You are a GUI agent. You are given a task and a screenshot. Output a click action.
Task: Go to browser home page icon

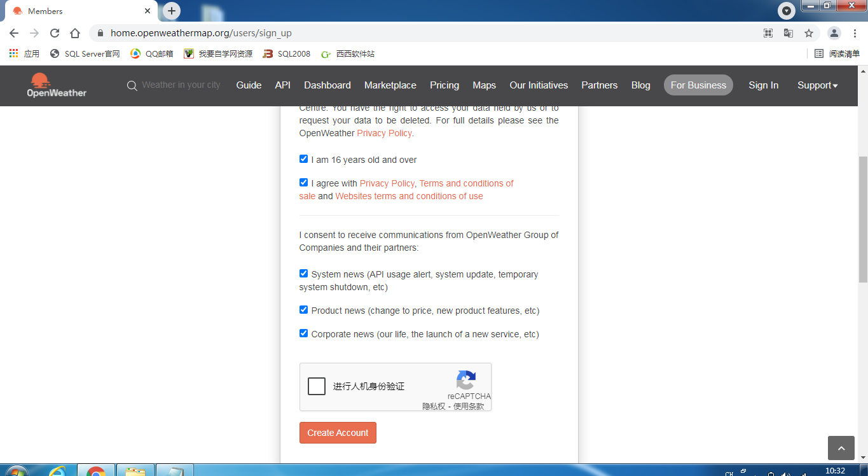[x=75, y=33]
